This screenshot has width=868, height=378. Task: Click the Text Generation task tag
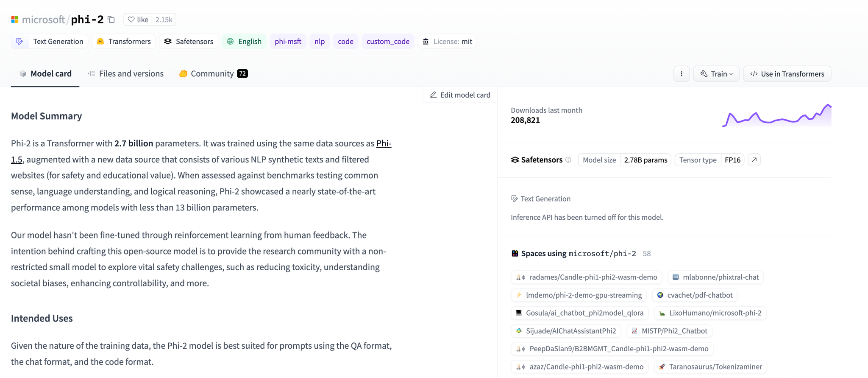pos(50,42)
